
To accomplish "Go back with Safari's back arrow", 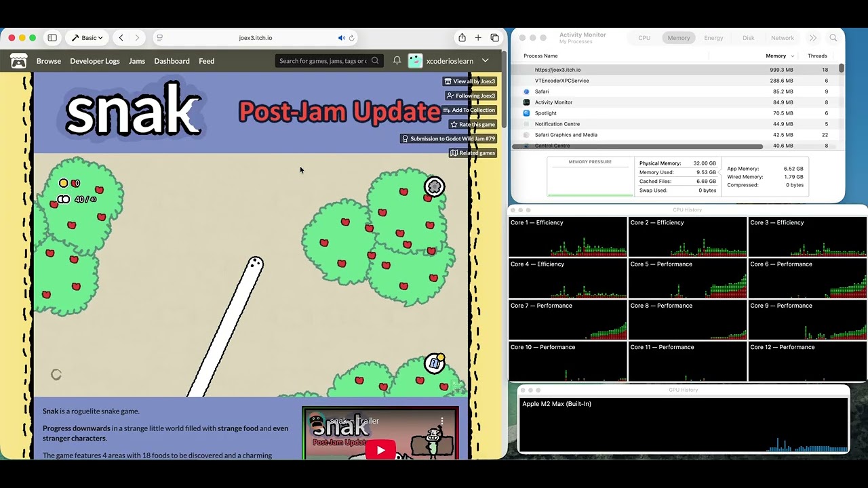I will (121, 38).
